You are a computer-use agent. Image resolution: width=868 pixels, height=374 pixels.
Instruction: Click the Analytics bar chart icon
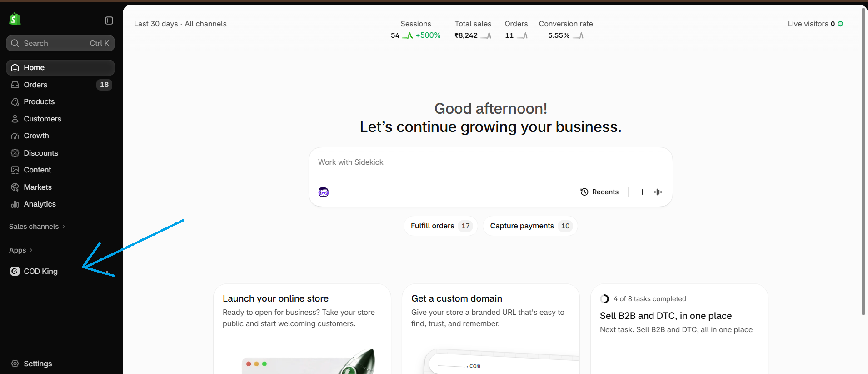[x=15, y=204]
